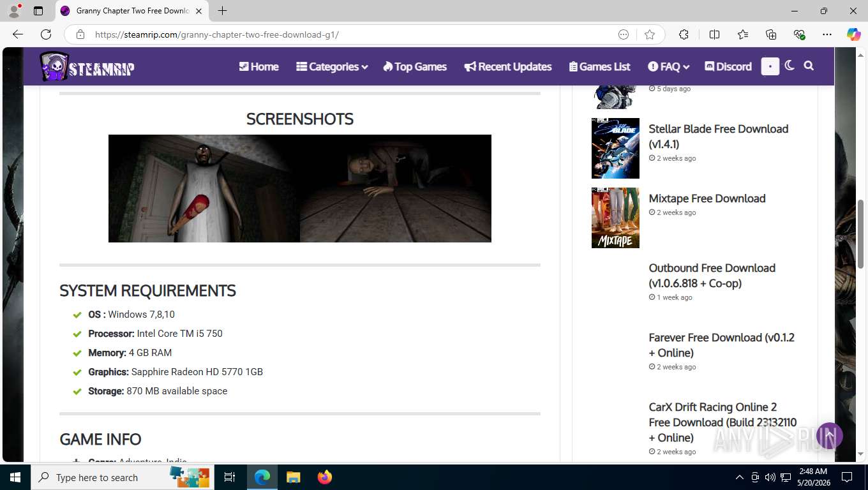Click the 'SYSTEM REQUIREMENTS' heading
The image size is (868, 490).
(147, 291)
